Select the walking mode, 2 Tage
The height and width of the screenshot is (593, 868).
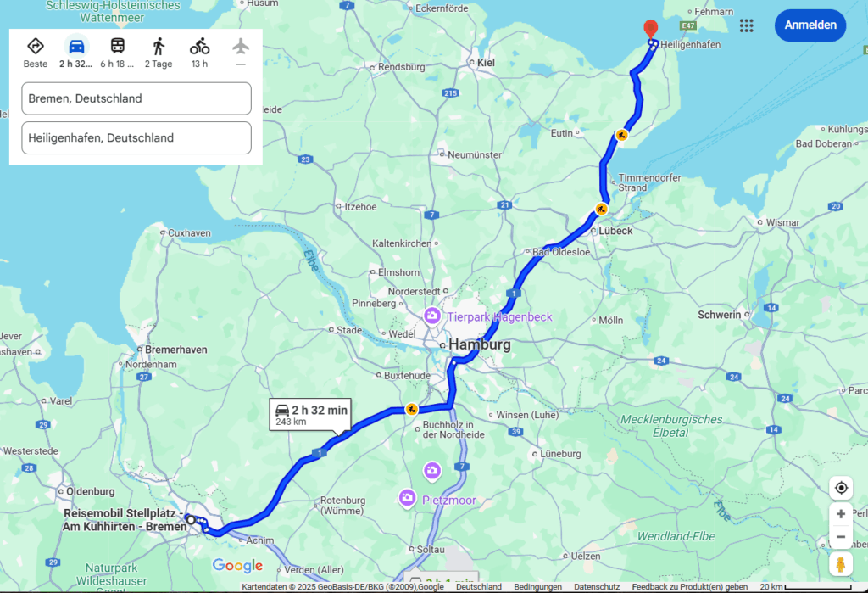pos(159,47)
